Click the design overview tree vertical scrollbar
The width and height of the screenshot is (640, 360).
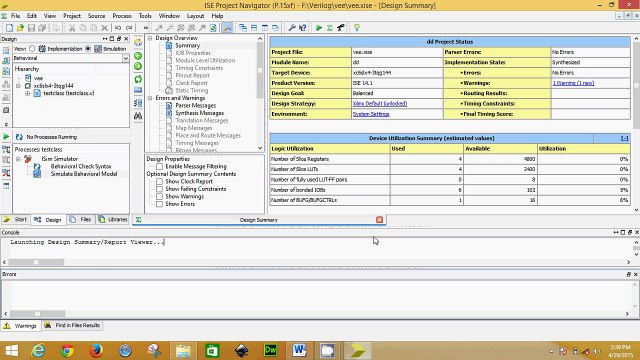(x=260, y=69)
